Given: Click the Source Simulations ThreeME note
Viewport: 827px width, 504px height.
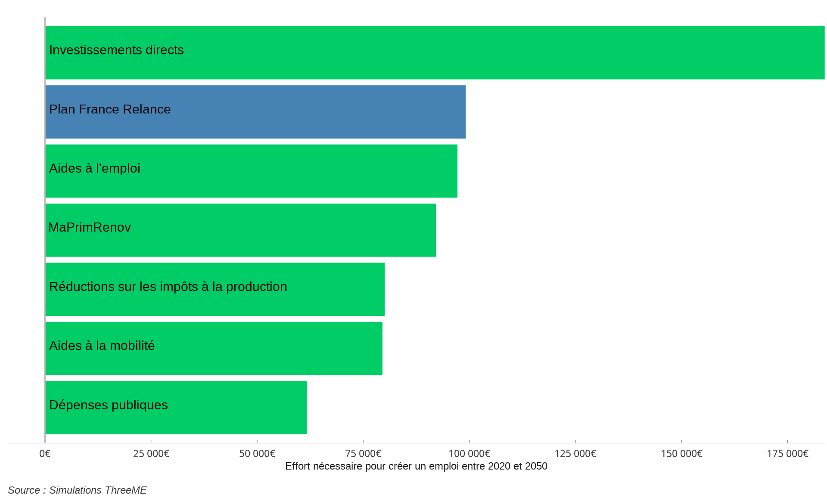Looking at the screenshot, I should coord(77,490).
